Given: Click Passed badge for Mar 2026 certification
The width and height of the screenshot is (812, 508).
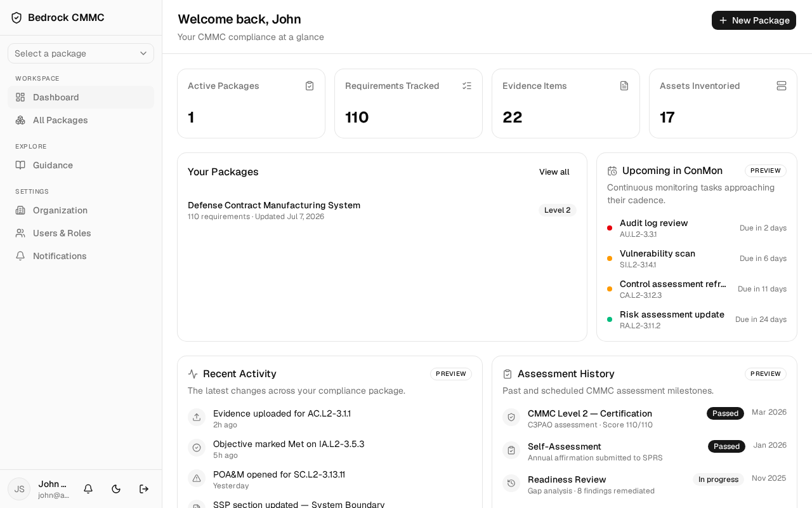Looking at the screenshot, I should click(725, 413).
